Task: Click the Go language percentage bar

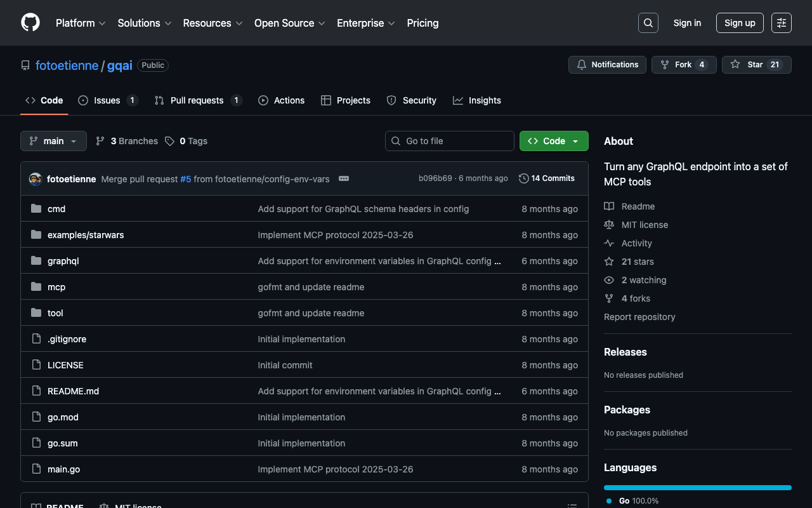Action: pyautogui.click(x=697, y=488)
